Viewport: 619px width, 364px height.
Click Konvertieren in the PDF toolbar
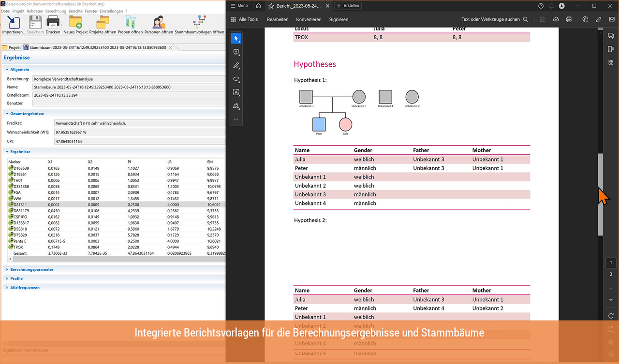pos(309,19)
